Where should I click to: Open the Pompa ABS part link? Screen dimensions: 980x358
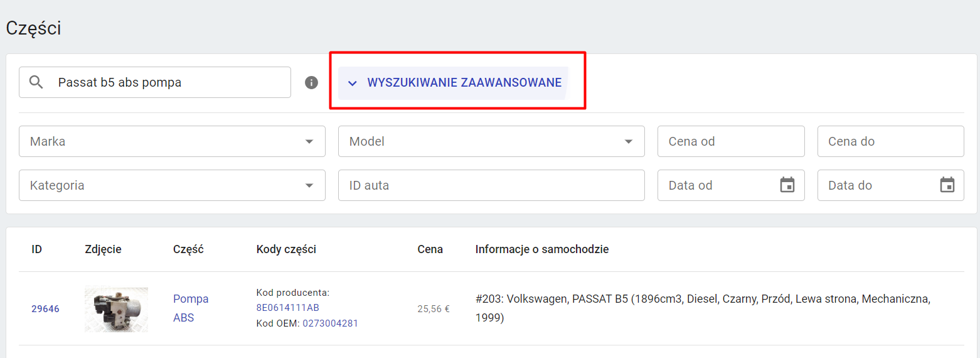click(x=191, y=308)
